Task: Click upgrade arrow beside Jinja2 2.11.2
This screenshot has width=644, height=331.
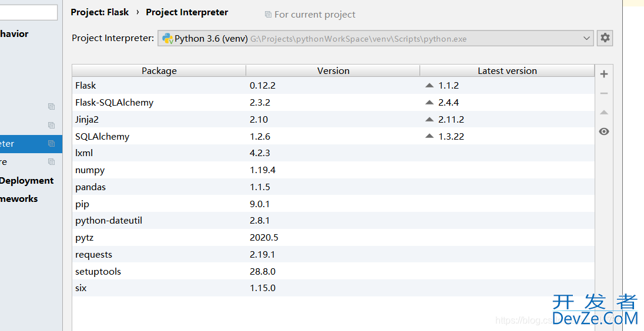Action: point(429,120)
